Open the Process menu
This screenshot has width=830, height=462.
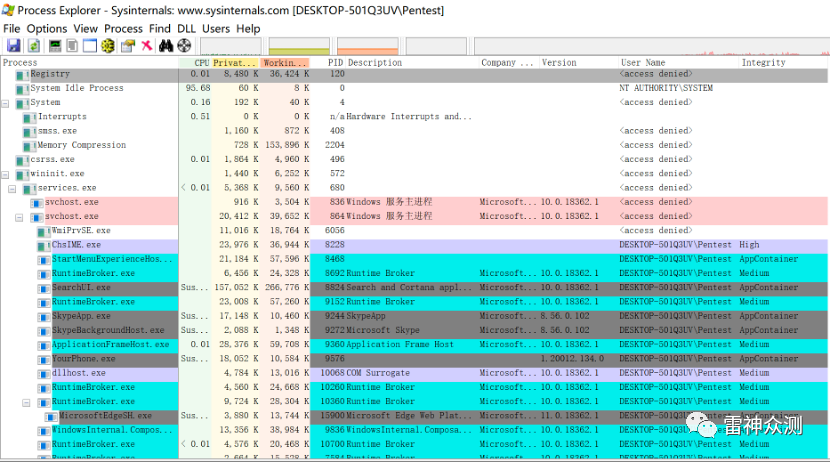pos(123,29)
